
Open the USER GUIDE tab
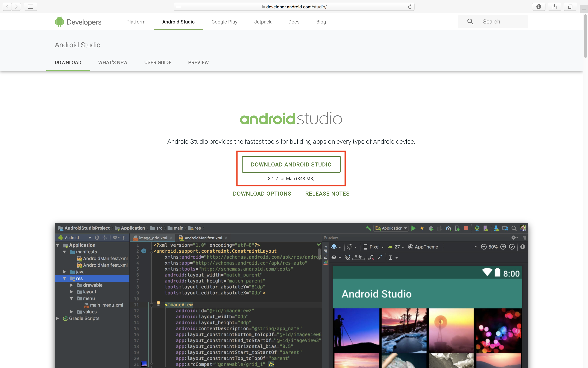tap(158, 63)
